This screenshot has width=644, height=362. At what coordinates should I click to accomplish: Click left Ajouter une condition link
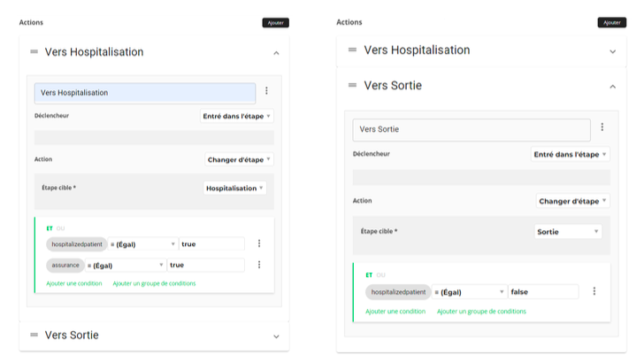pos(74,283)
